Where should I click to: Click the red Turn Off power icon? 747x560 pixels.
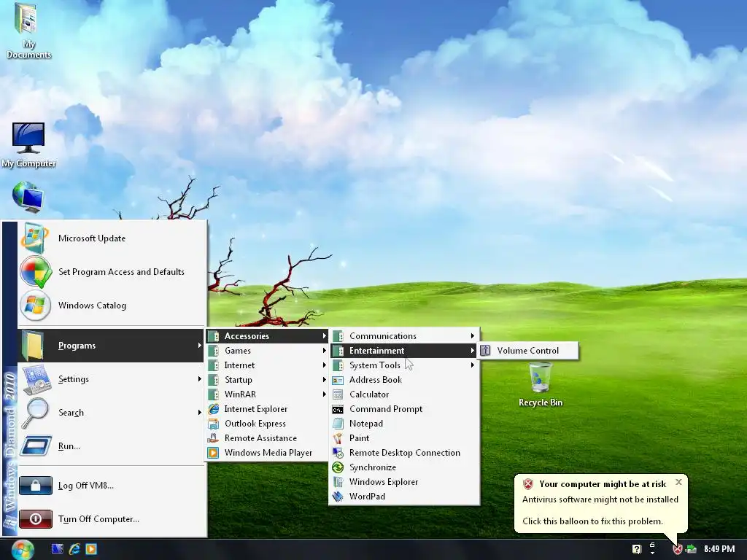click(x=36, y=518)
